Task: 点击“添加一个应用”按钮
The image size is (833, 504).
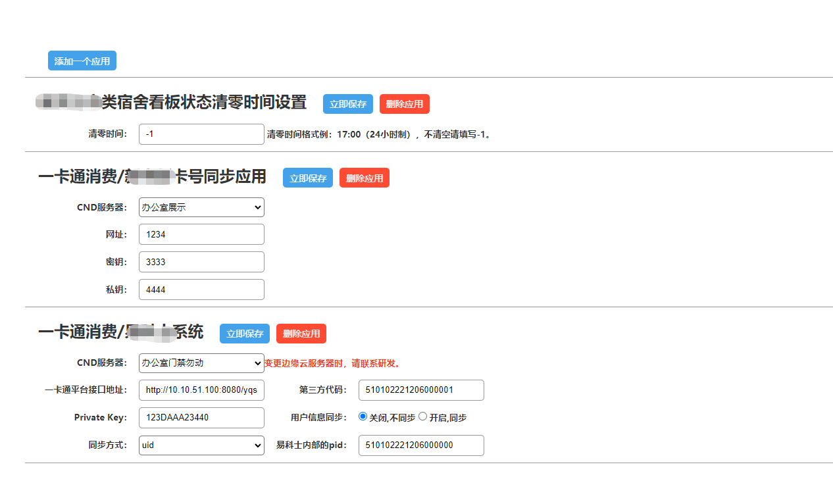Action: coord(82,61)
